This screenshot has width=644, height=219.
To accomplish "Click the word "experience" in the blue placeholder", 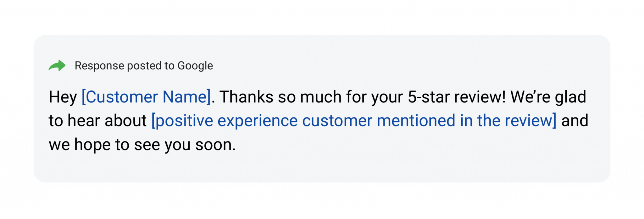I will point(258,121).
